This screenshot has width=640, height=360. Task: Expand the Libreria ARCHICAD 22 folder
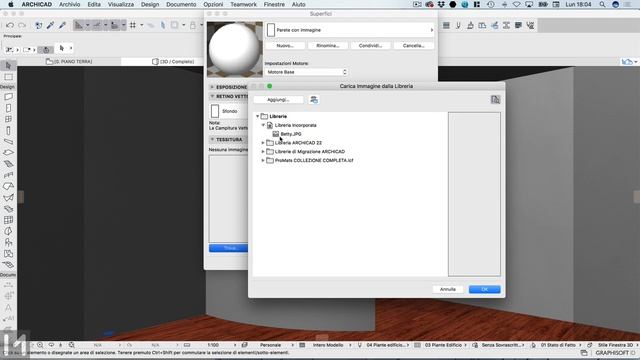coord(263,143)
